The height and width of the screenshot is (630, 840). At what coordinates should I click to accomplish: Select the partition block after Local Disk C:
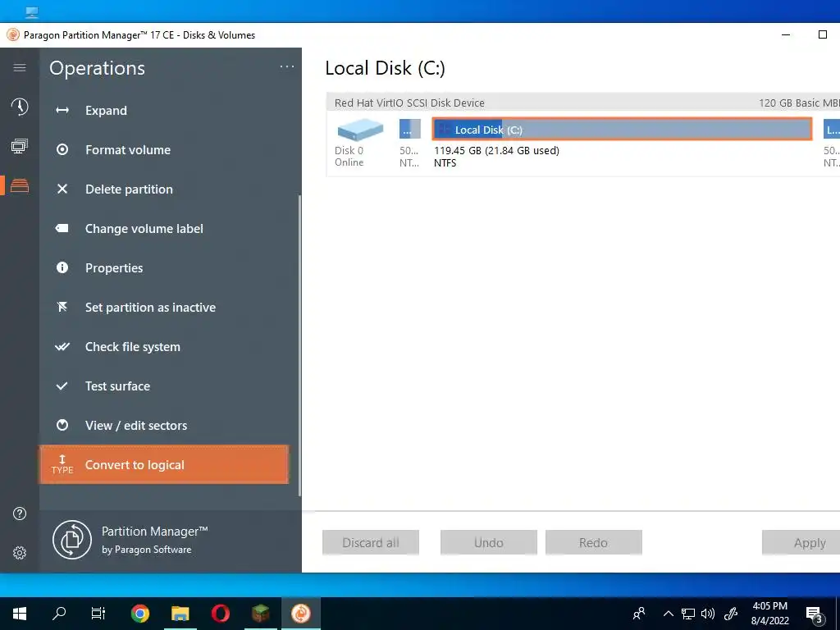[x=832, y=129]
